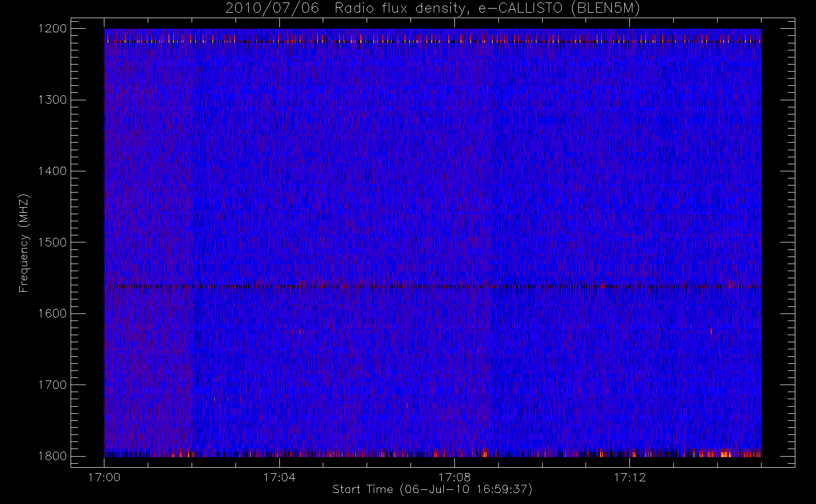Click the 1700 frequency tick label

click(x=52, y=385)
